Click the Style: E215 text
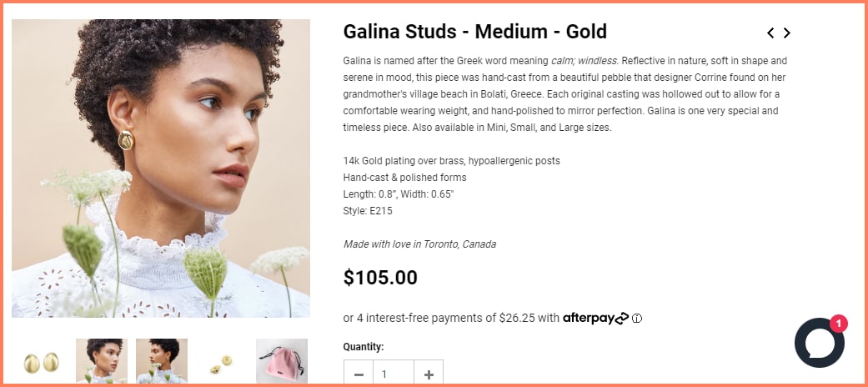 368,211
